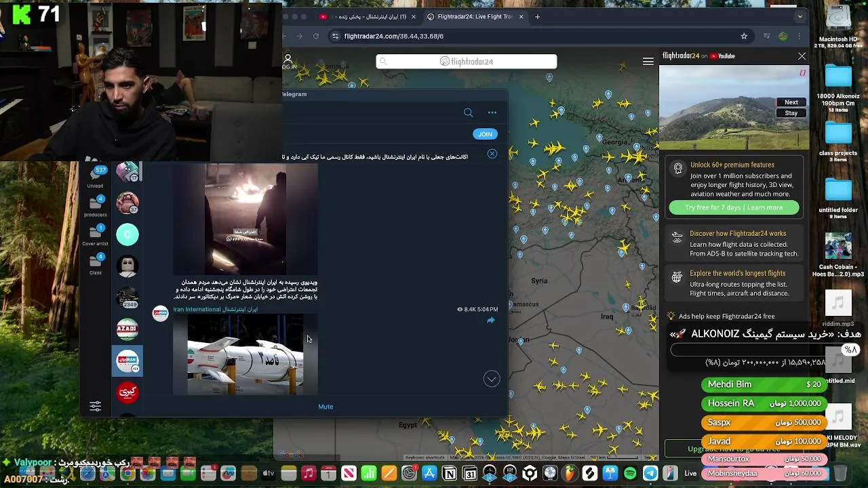
Task: Open Cash Cobain mp3 file
Action: [838, 255]
